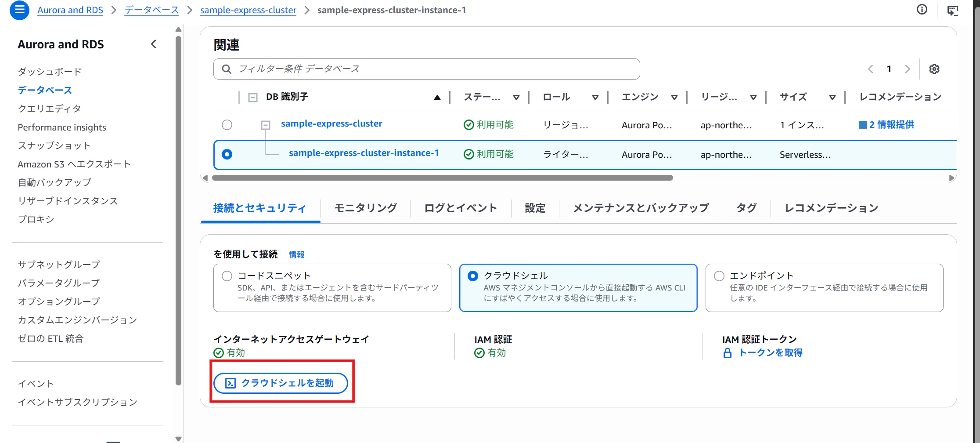980x443 pixels.
Task: Click the blue recommendation square icon
Action: point(863,125)
